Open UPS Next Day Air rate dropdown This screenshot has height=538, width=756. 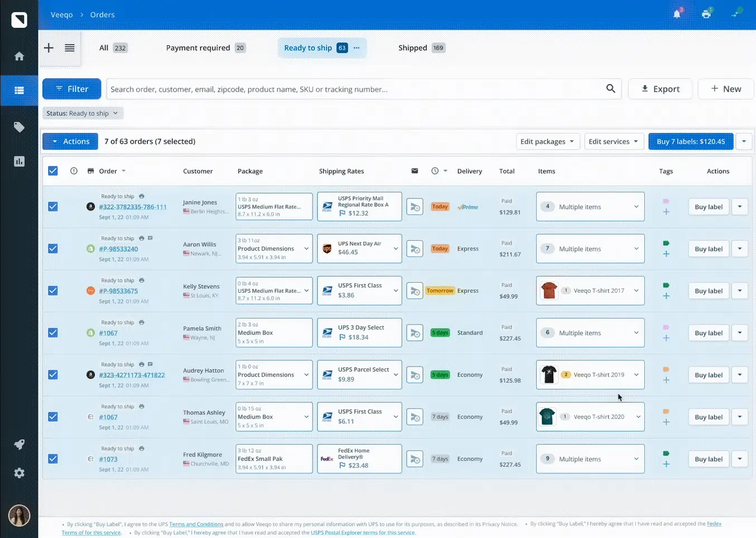(360, 249)
